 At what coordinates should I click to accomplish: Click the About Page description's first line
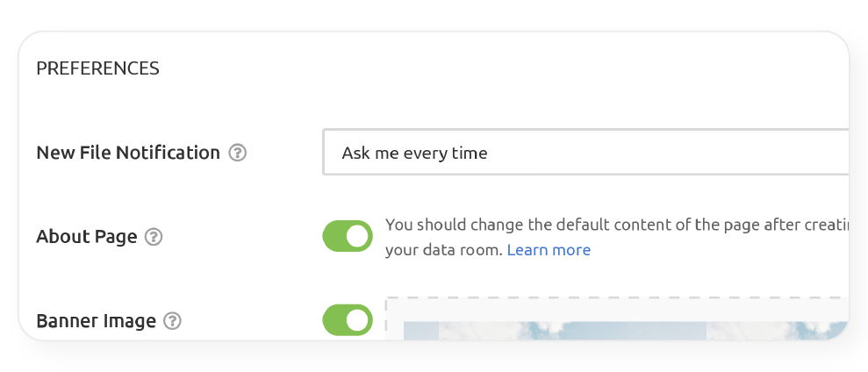click(614, 225)
